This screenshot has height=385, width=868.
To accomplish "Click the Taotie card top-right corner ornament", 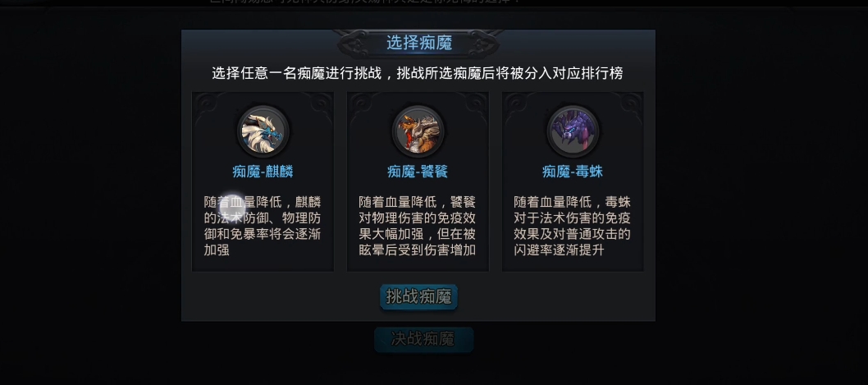I will coord(474,105).
